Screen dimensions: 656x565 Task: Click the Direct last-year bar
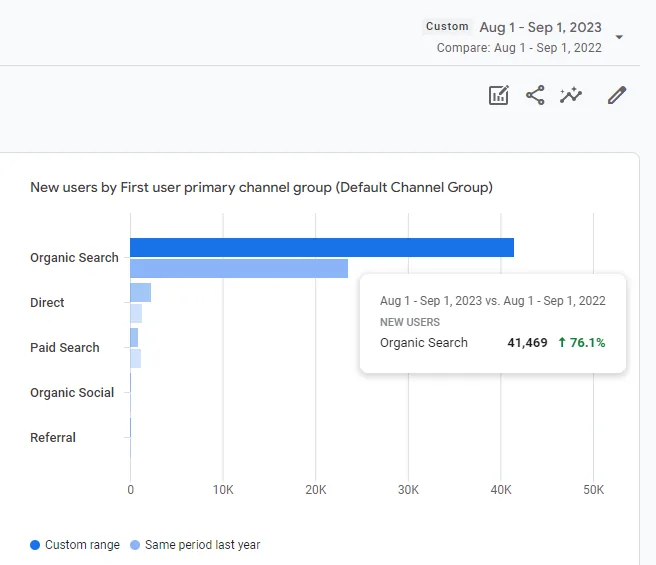[136, 313]
